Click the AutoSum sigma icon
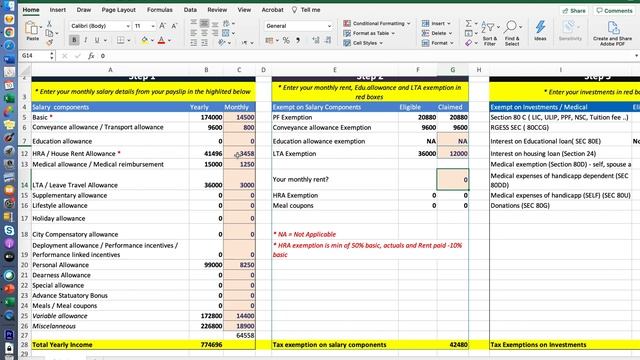Image resolution: width=640 pixels, height=360 pixels. pos(469,24)
